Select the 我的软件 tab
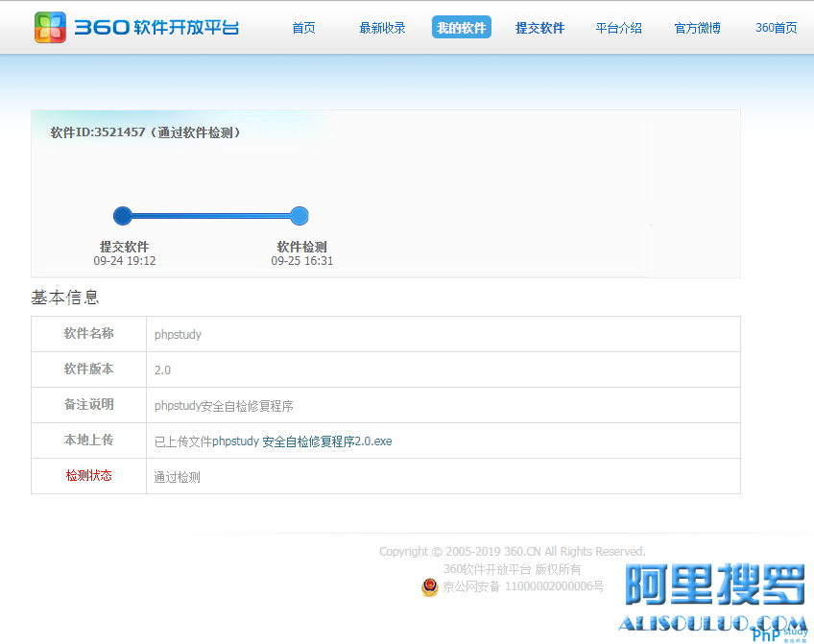The width and height of the screenshot is (814, 644). pos(462,28)
